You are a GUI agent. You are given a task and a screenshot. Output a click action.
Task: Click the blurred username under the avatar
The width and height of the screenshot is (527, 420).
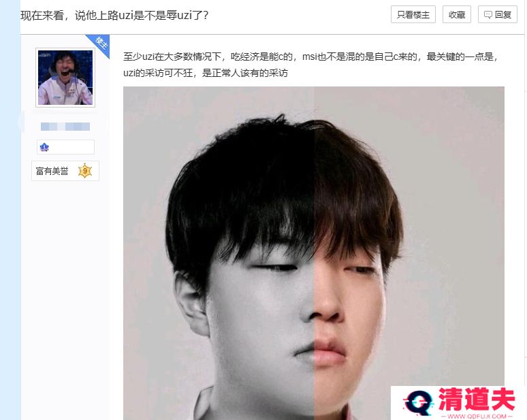click(x=65, y=127)
